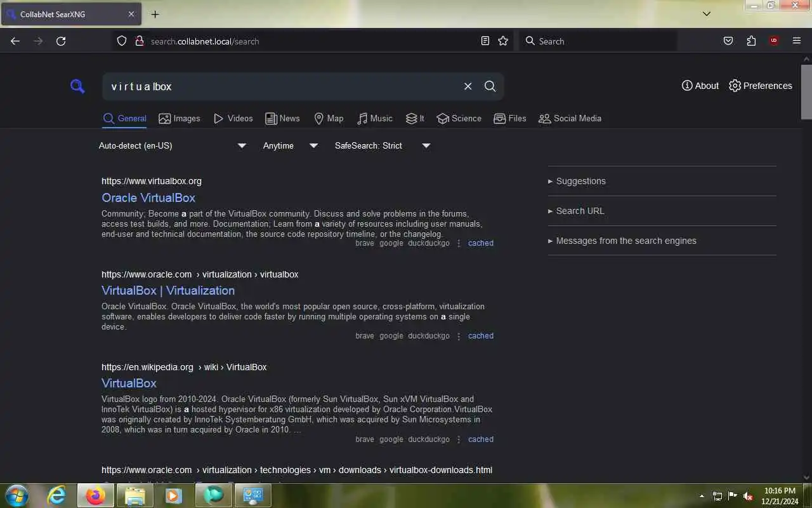Switch to Images category
This screenshot has height=508, width=812.
(180, 119)
